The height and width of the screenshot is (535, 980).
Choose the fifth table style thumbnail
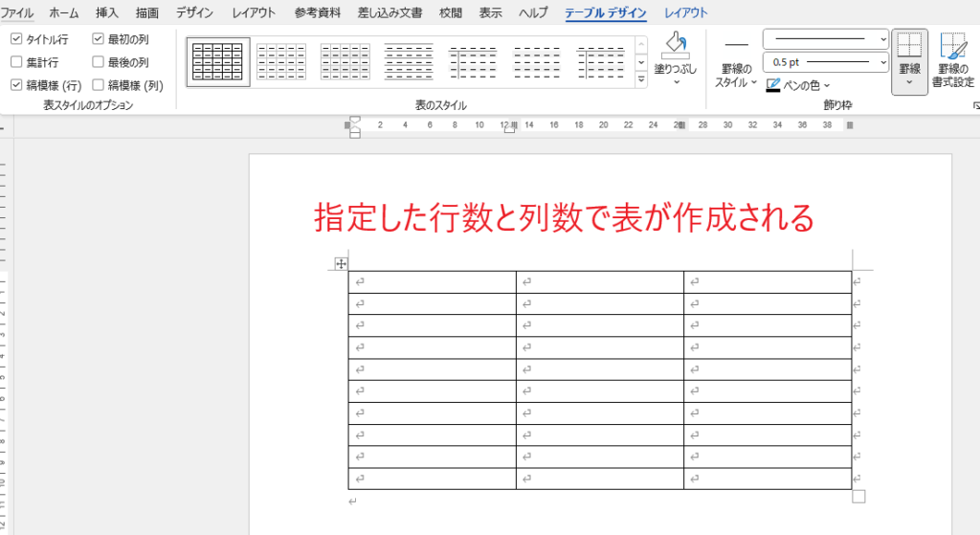click(x=473, y=62)
